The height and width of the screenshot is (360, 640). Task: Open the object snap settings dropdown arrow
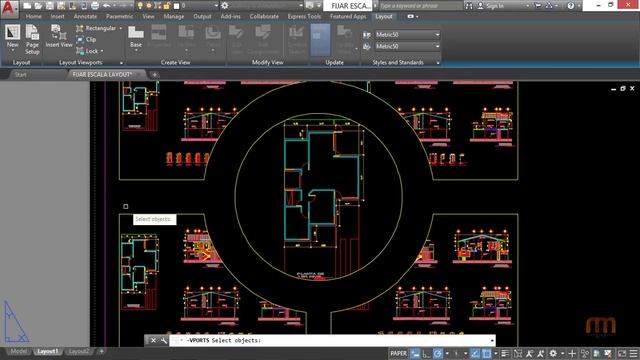[496, 353]
